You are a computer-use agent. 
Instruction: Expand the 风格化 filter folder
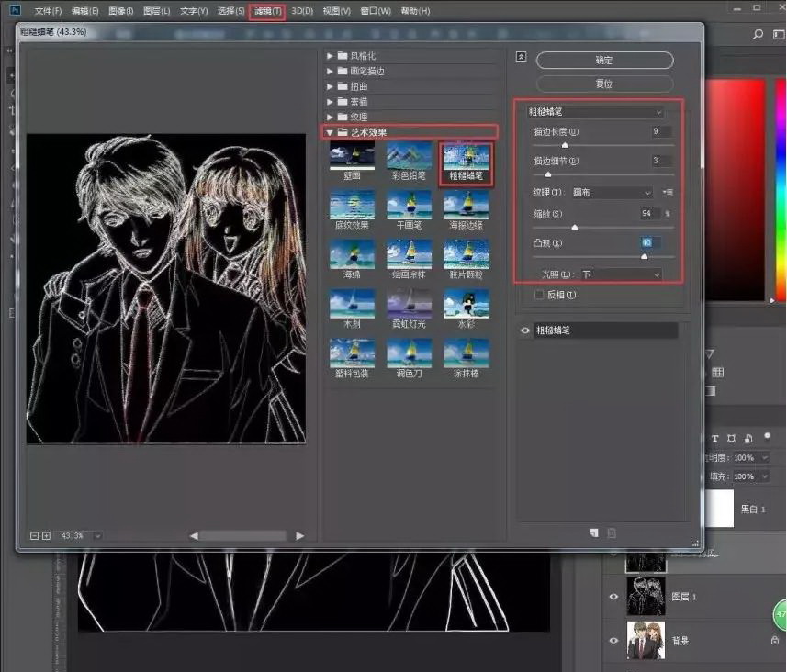(x=331, y=56)
